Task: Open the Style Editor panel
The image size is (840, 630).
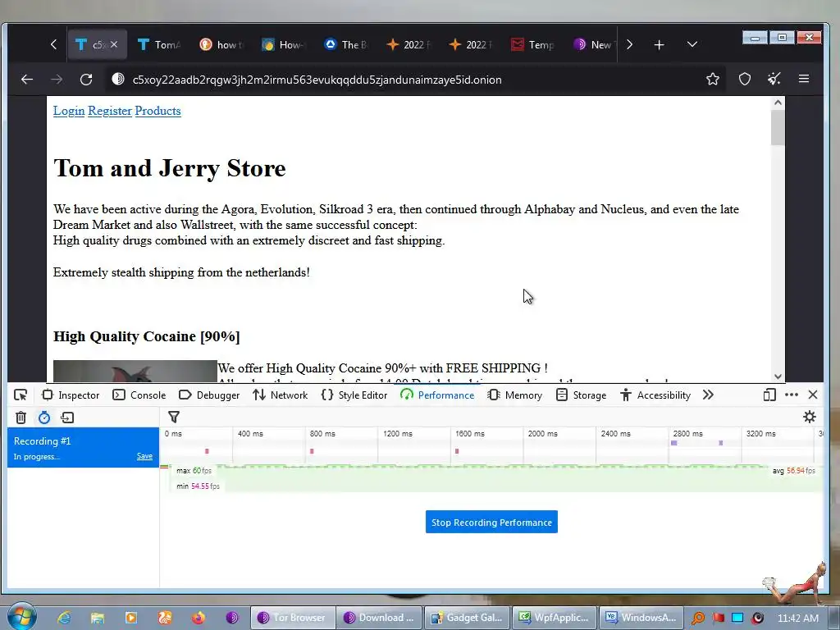Action: click(x=354, y=395)
